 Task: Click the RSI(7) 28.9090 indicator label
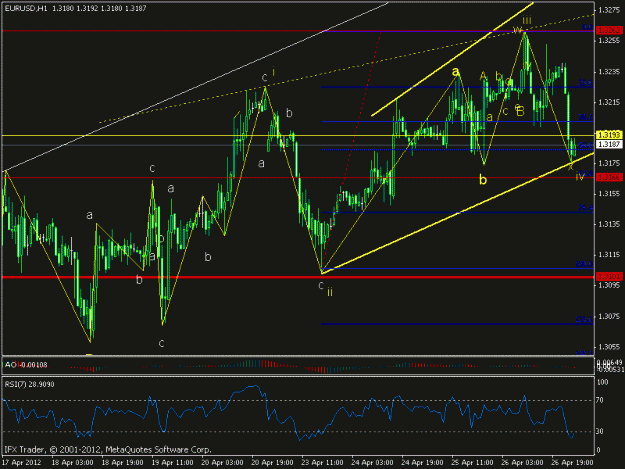pos(29,385)
